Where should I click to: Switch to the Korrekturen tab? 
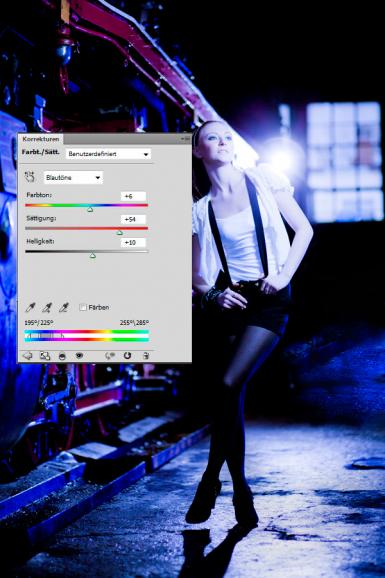pyautogui.click(x=41, y=139)
